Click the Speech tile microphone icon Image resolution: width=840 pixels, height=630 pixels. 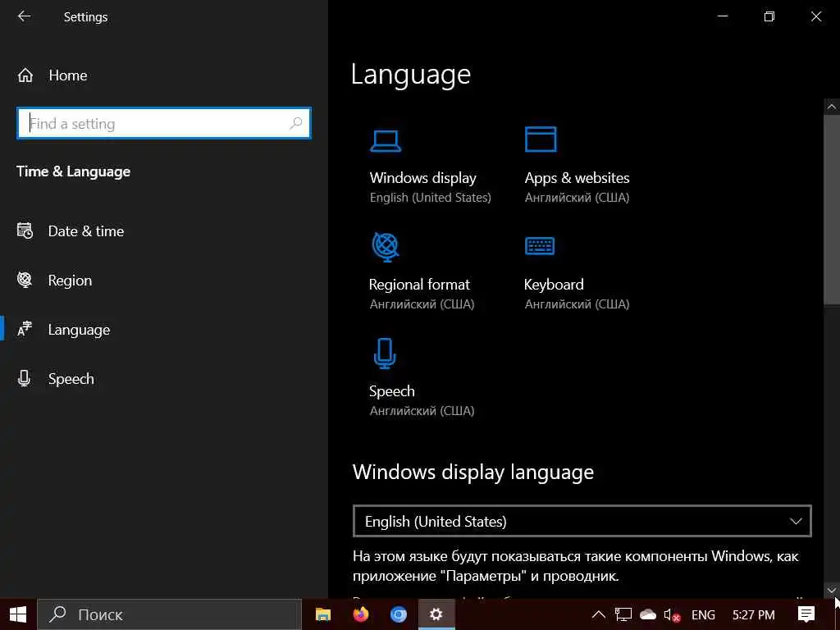385,354
